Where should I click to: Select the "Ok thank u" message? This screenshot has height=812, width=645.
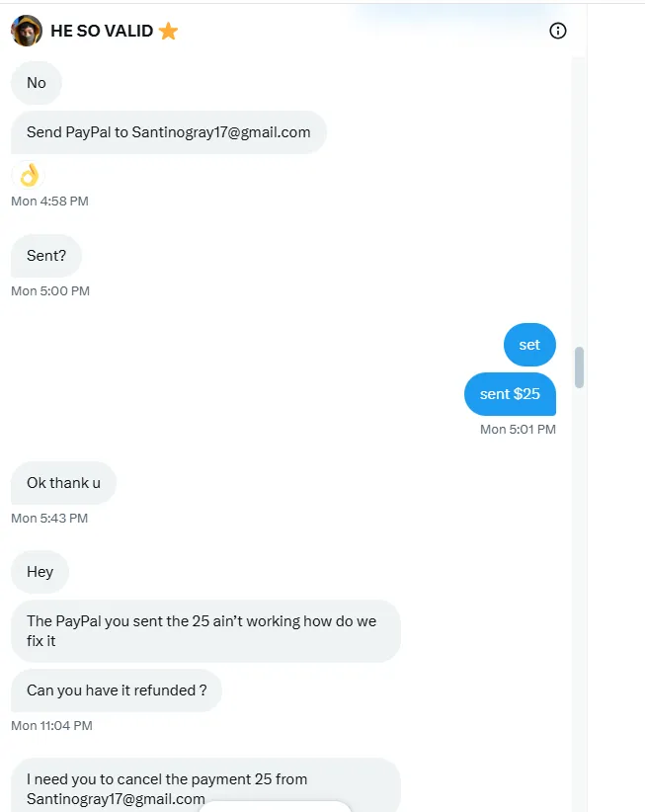tap(63, 483)
